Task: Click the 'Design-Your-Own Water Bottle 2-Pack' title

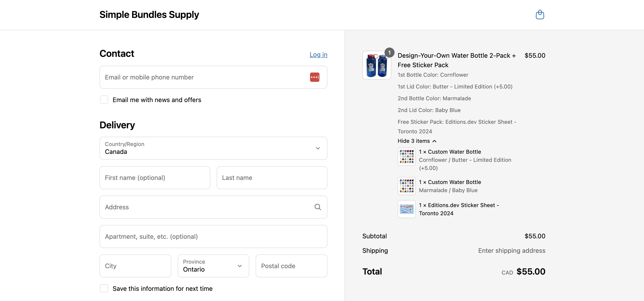Action: 457,60
